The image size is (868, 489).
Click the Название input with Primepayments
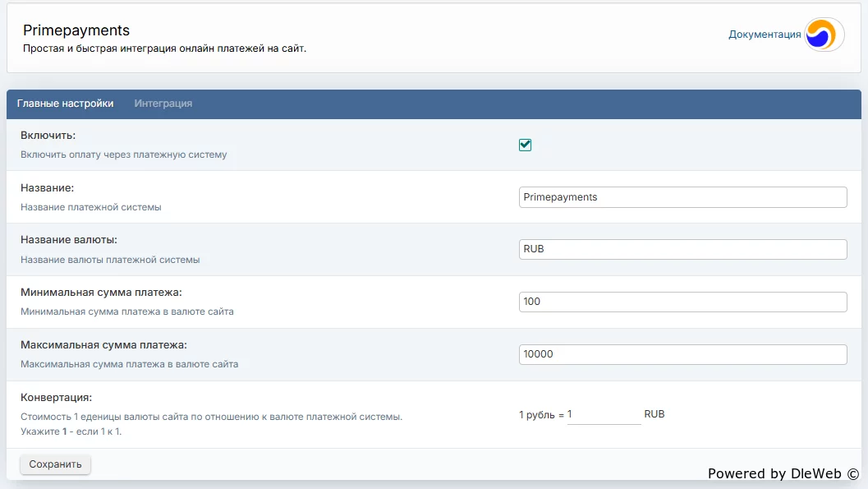[x=682, y=197]
